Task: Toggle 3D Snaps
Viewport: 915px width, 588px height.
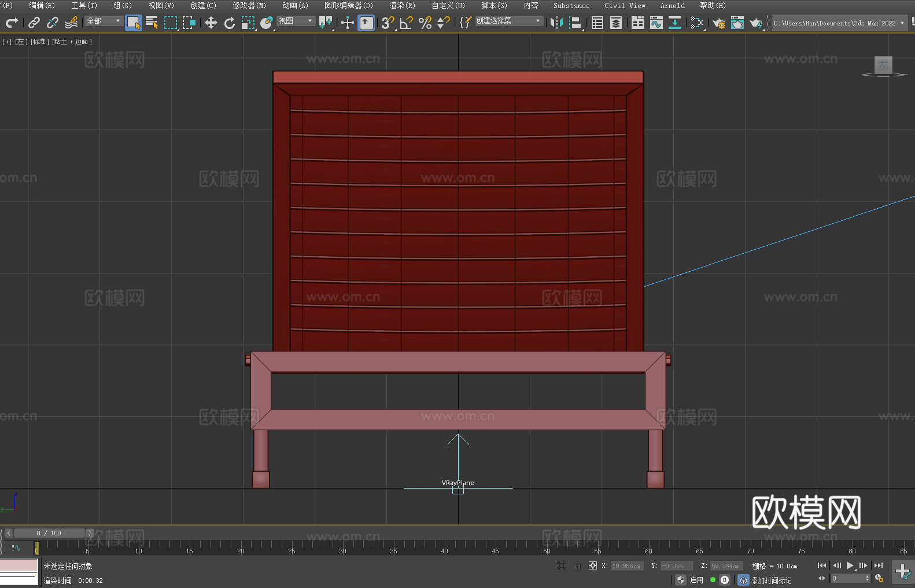Action: point(388,23)
